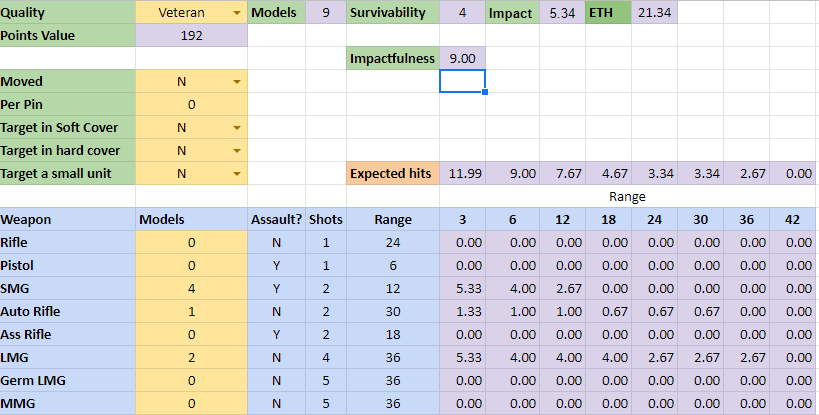Click the Pistol Assault? cell
Screen dimensions: 819x415
pyautogui.click(x=276, y=265)
